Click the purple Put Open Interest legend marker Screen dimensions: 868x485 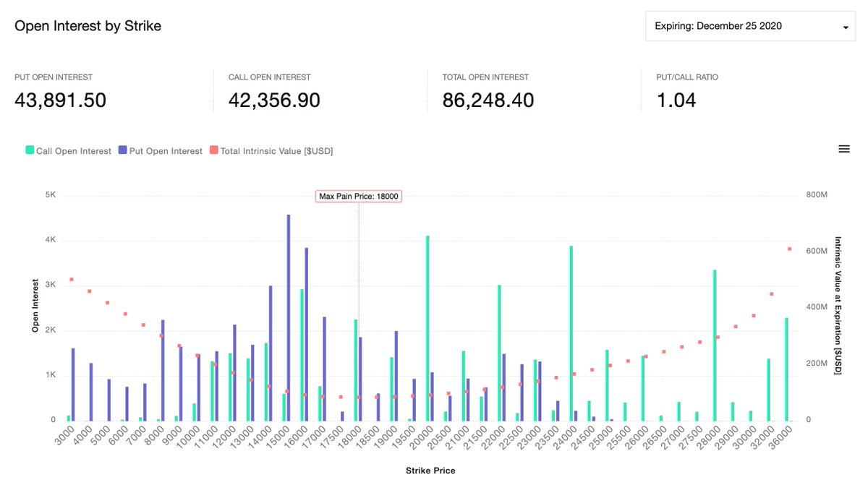pyautogui.click(x=122, y=150)
